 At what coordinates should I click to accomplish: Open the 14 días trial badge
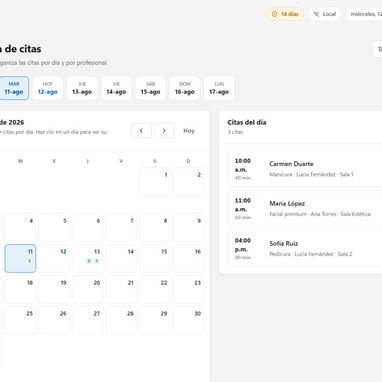point(285,14)
